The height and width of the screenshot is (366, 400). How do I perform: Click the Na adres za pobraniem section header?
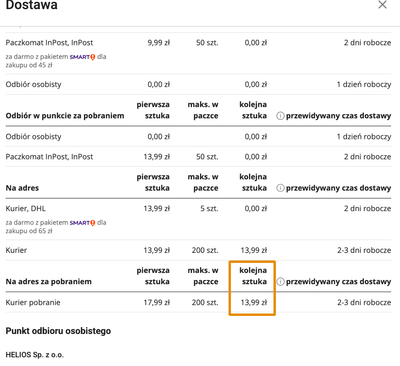click(x=48, y=282)
